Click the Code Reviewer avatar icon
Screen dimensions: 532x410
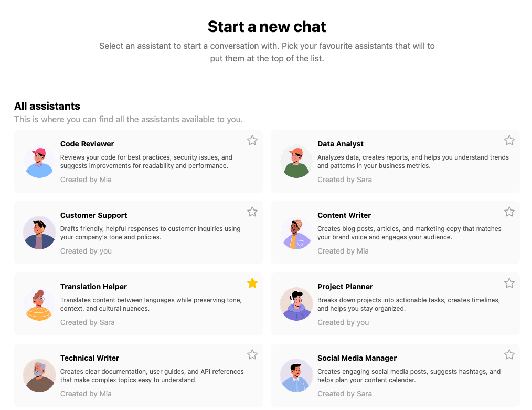(39, 162)
